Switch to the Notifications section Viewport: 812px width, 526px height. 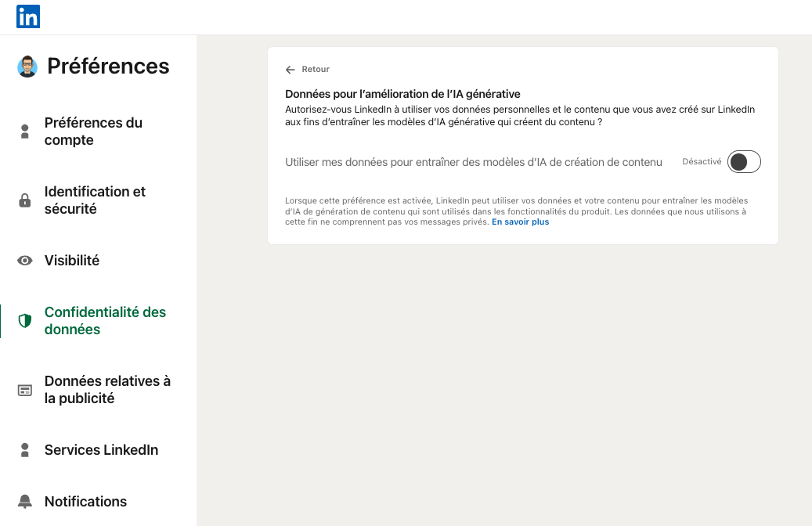(x=85, y=502)
